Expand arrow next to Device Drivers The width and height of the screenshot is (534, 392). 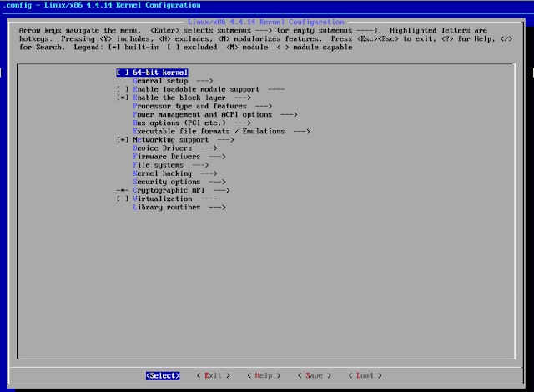[209, 148]
